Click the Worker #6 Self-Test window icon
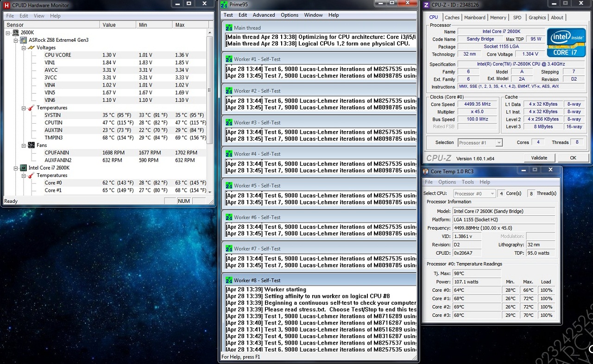The height and width of the screenshot is (364, 593). (x=229, y=217)
